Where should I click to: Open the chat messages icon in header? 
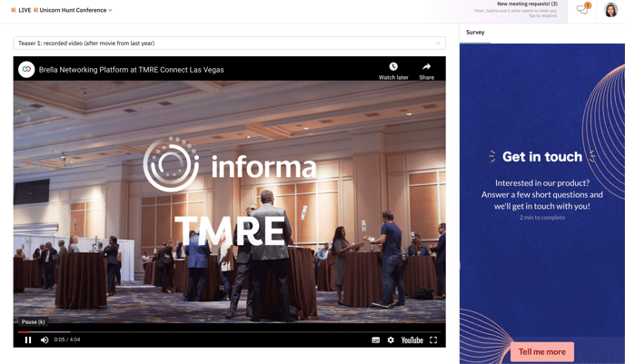pos(582,10)
